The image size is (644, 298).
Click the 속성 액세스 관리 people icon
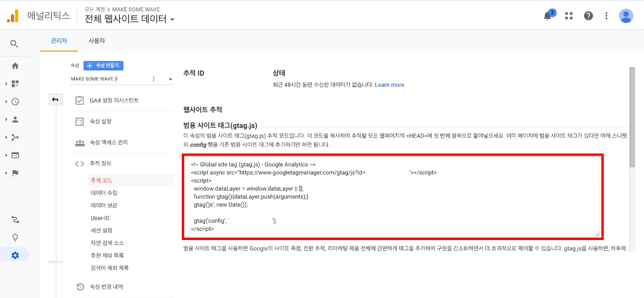[x=79, y=143]
